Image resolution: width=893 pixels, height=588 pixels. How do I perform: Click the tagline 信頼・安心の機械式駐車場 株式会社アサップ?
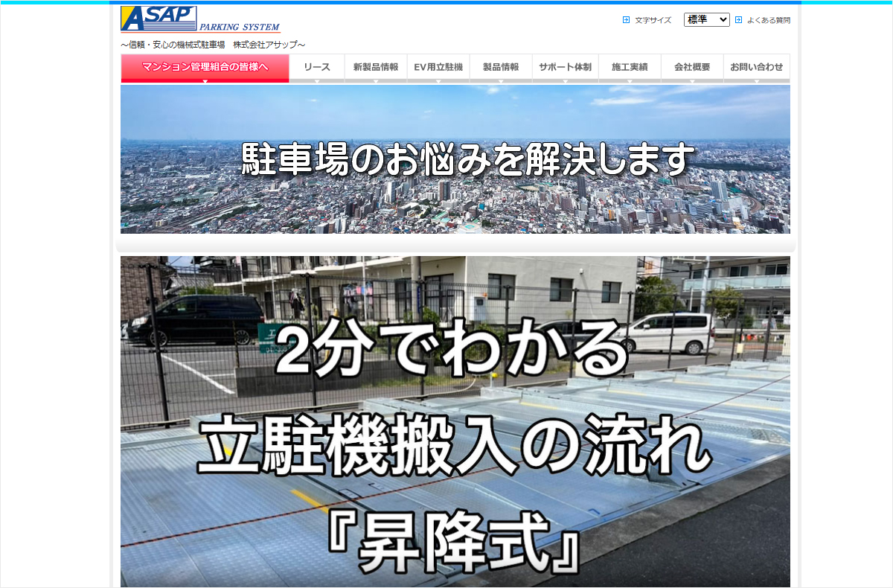pos(213,45)
